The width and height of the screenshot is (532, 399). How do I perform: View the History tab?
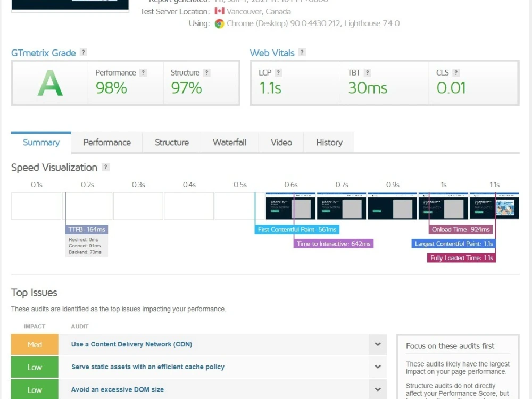329,143
